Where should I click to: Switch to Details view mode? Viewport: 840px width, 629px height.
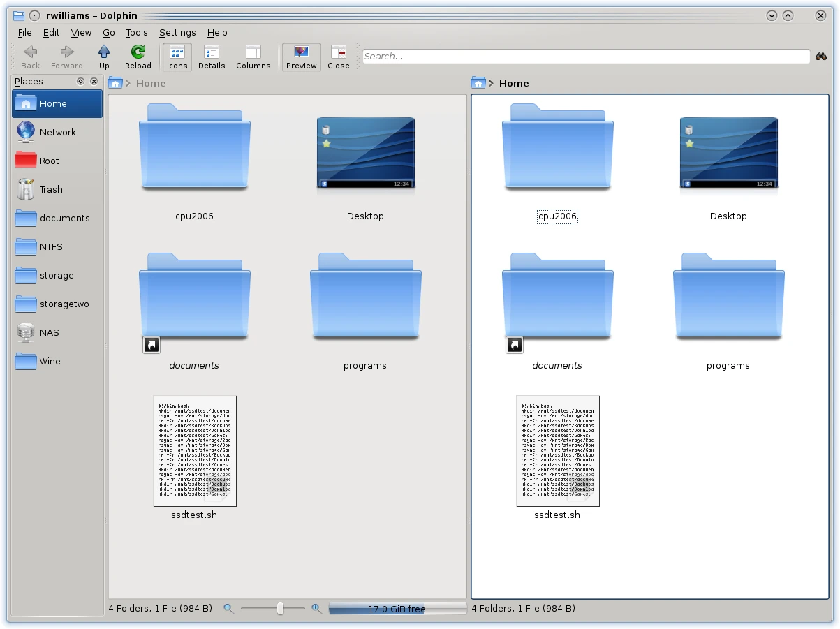coord(212,57)
